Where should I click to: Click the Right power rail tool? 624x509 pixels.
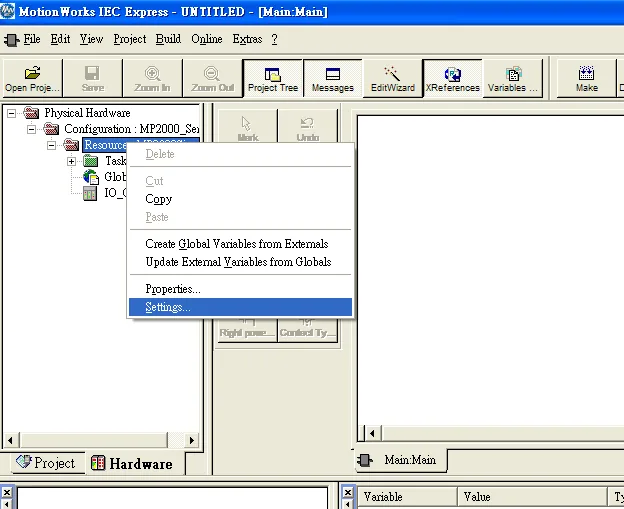(248, 330)
